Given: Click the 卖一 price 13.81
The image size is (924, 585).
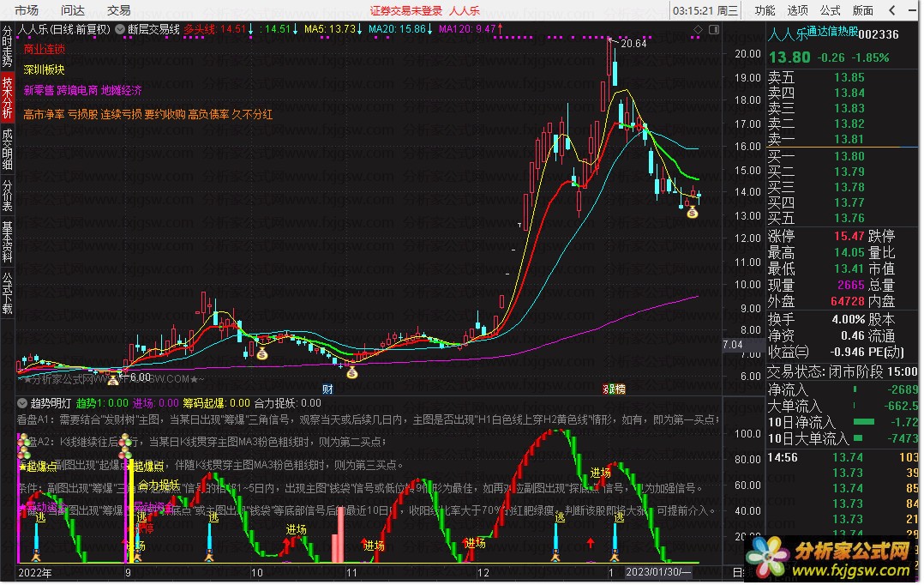Looking at the screenshot, I should click(849, 139).
